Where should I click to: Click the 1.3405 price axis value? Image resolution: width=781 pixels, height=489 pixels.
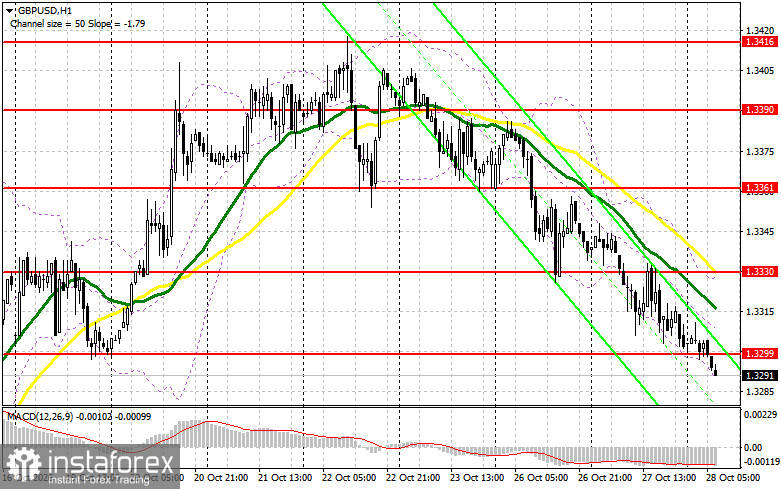[x=760, y=71]
